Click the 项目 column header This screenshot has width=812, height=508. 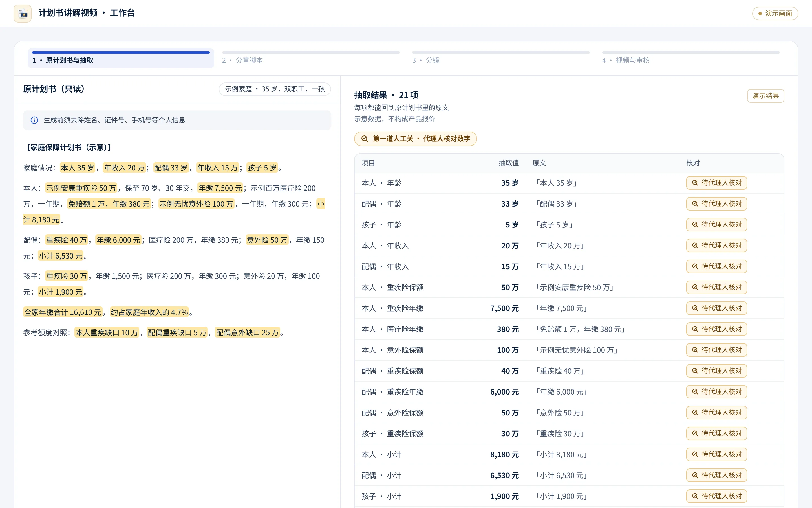click(x=368, y=163)
